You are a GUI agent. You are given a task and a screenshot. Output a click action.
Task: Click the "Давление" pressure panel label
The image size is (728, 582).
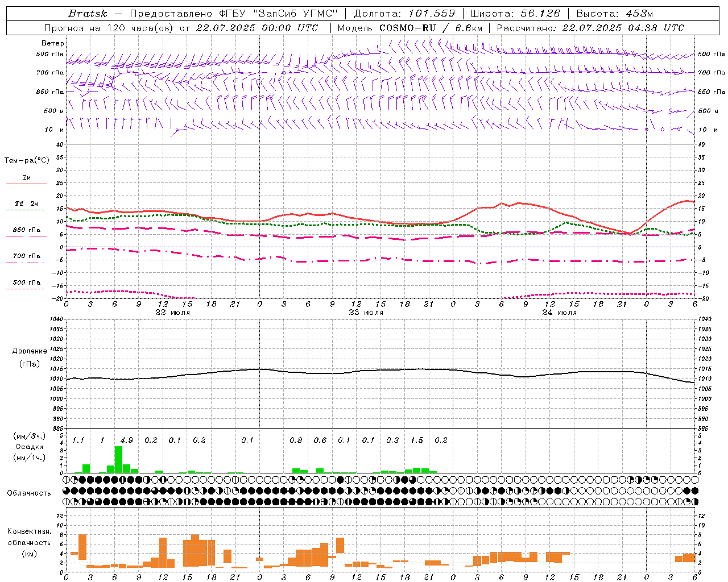click(29, 351)
